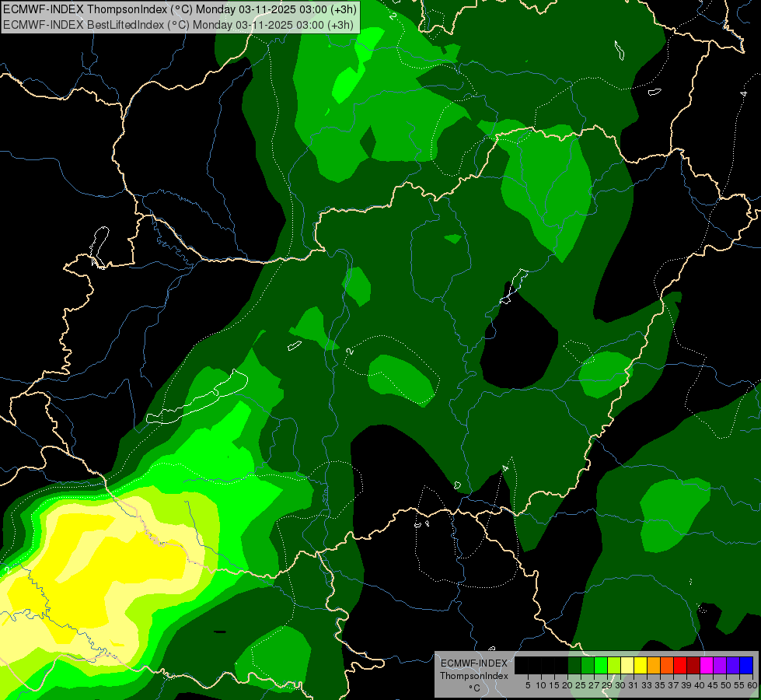Click the legend tick value '20'

coord(567,685)
